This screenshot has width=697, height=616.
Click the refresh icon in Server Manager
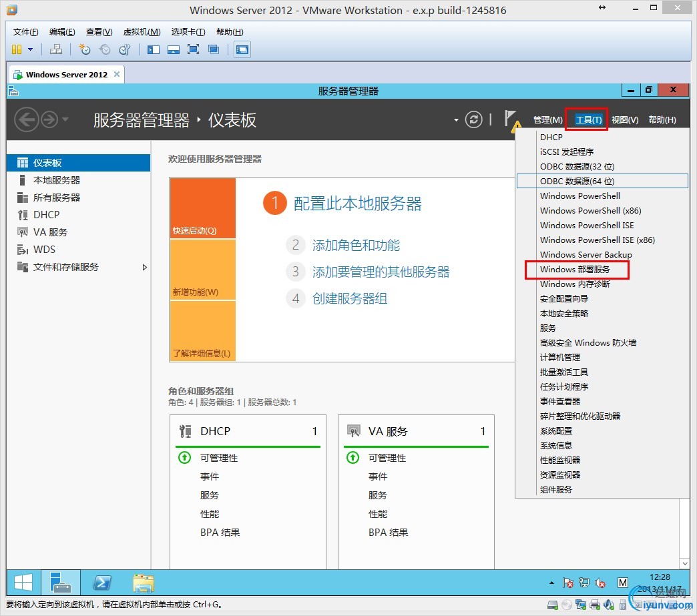474,119
